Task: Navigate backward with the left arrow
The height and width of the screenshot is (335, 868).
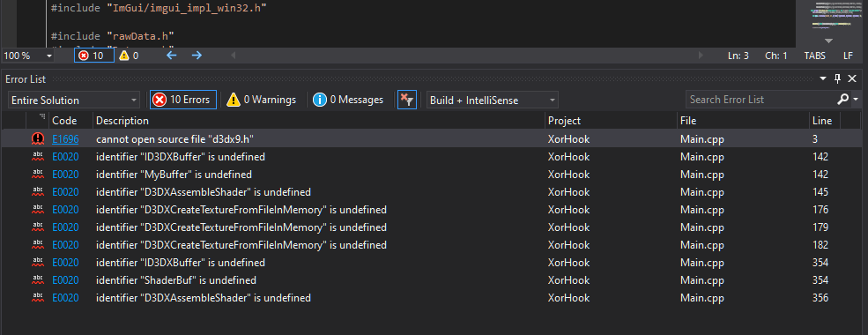Action: pyautogui.click(x=172, y=56)
